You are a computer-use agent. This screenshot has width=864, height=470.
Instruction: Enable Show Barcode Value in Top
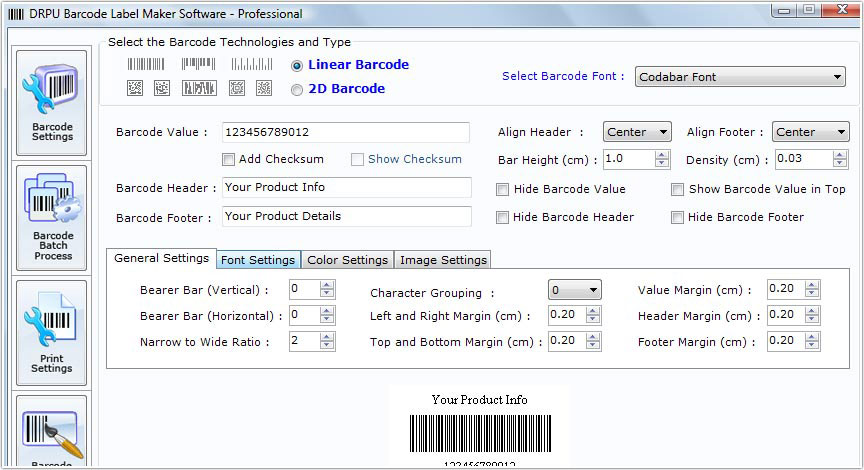(677, 190)
